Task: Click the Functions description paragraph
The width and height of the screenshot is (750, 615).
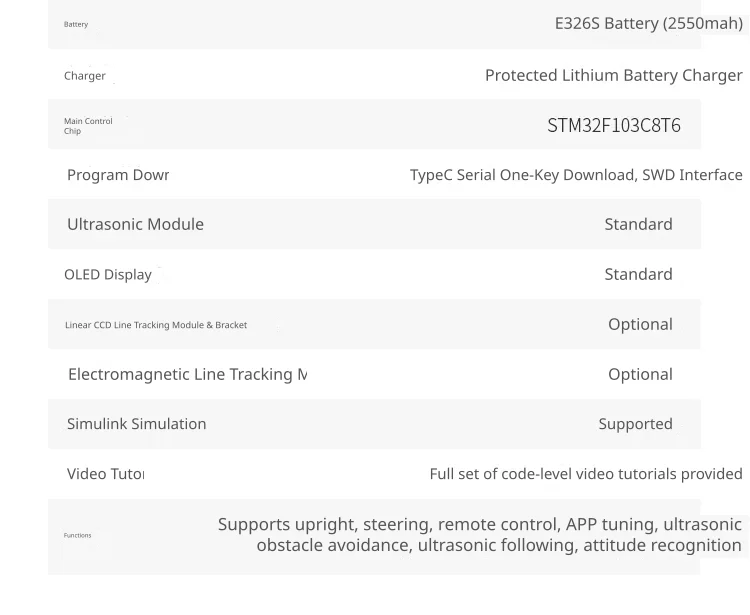Action: pos(480,535)
